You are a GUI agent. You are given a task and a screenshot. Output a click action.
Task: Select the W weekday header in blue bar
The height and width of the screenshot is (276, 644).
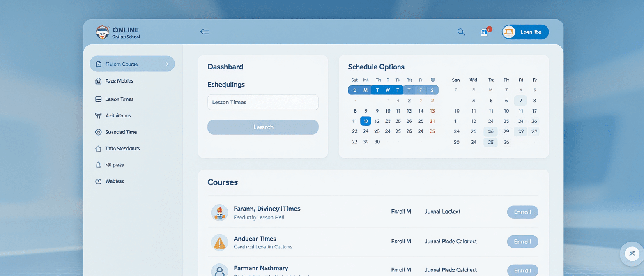pyautogui.click(x=387, y=90)
